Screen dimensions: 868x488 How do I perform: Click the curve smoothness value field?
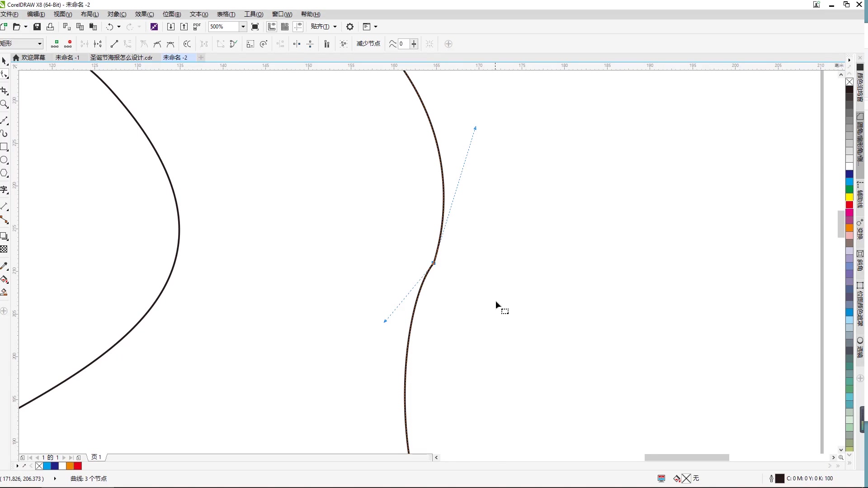point(403,44)
